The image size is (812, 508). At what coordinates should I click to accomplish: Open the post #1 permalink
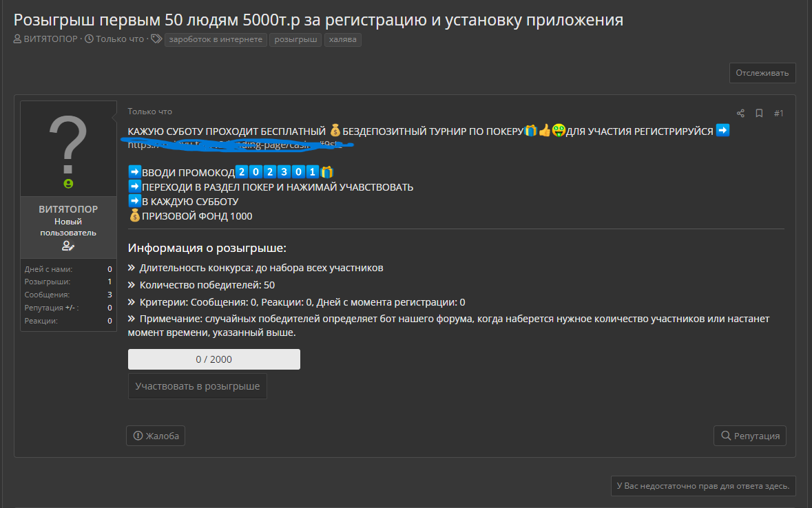pos(778,114)
